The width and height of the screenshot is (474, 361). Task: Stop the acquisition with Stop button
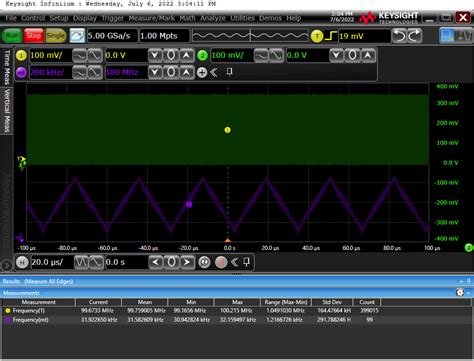[x=33, y=36]
